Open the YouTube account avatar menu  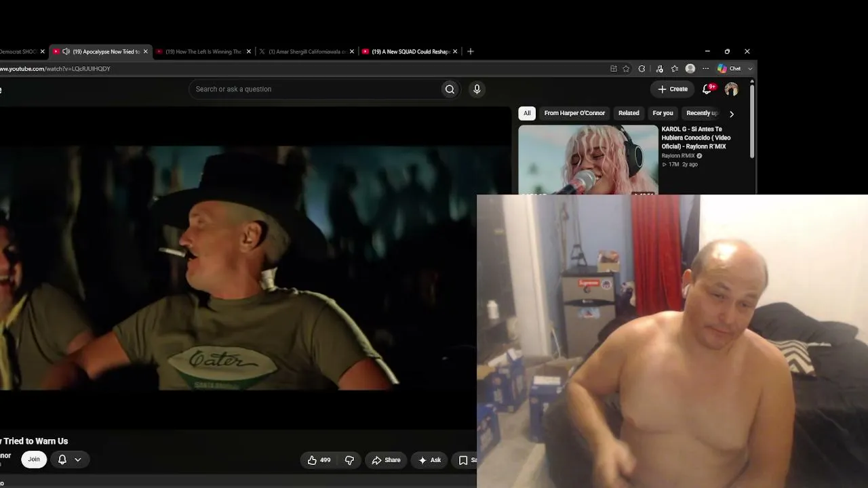pyautogui.click(x=731, y=89)
